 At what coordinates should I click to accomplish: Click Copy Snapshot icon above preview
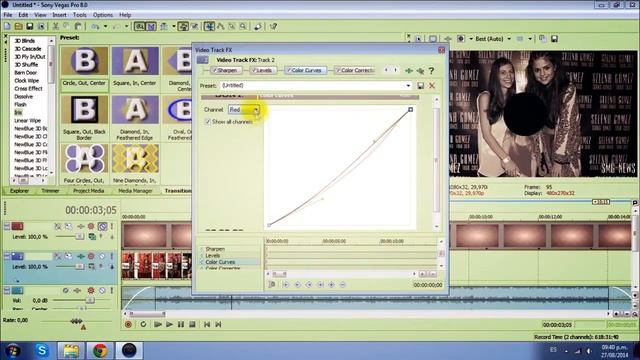tap(542, 39)
